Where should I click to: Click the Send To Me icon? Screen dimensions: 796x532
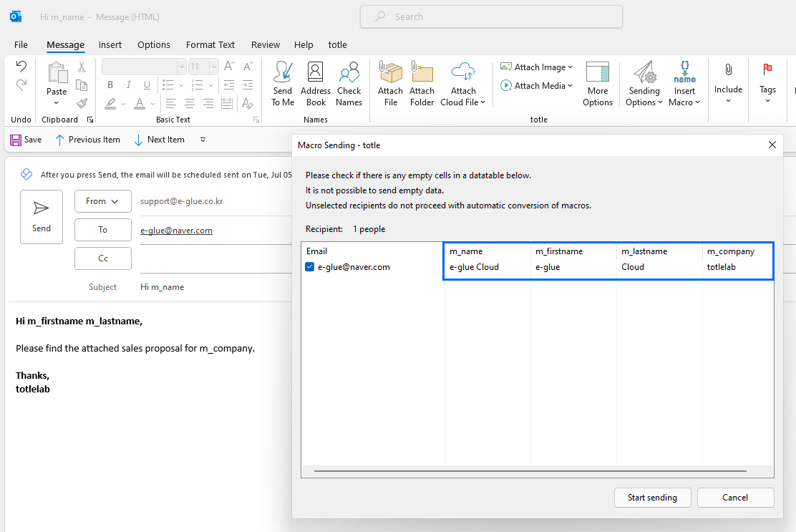(283, 72)
